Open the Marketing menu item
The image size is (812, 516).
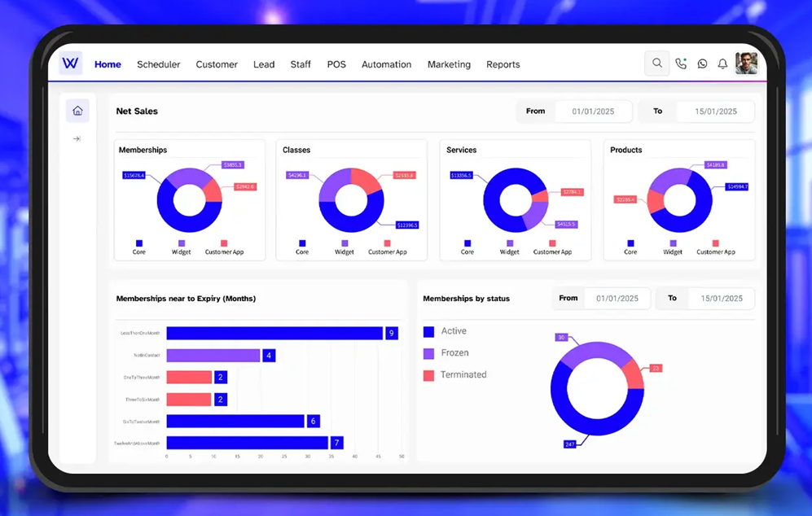tap(449, 64)
